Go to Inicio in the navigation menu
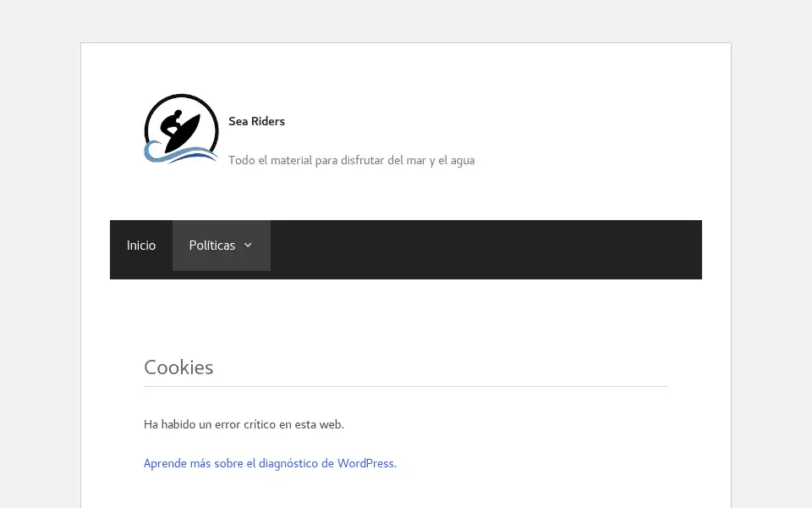The image size is (812, 508). click(141, 246)
